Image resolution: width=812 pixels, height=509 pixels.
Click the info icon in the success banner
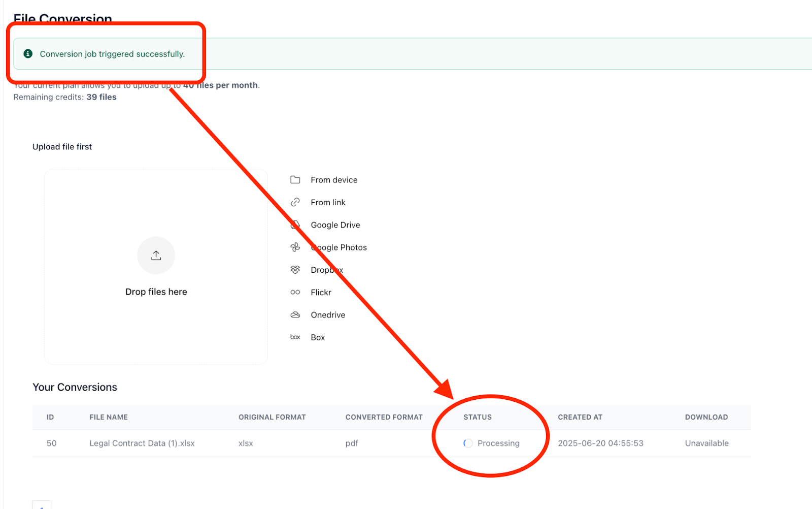coord(28,53)
